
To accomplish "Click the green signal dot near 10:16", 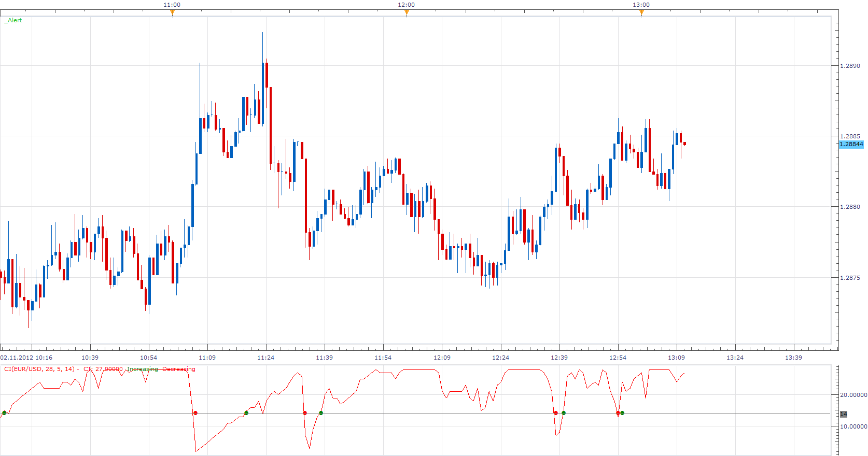I will pyautogui.click(x=4, y=413).
